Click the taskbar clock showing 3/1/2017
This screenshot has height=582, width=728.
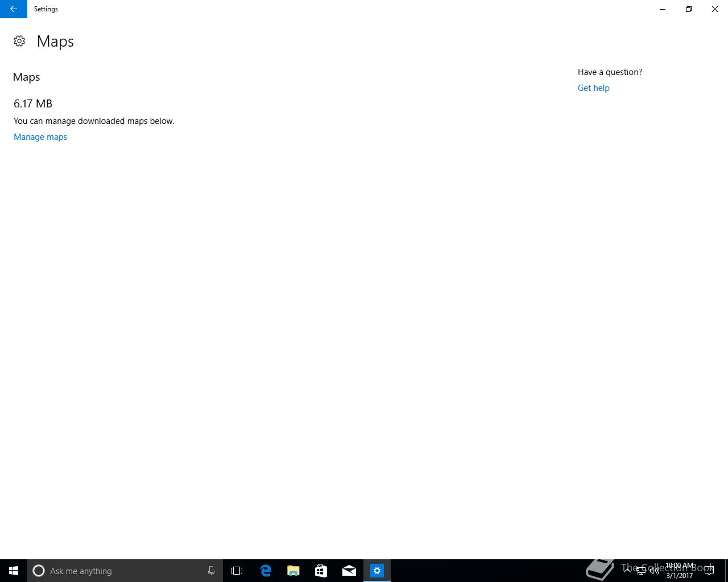(x=680, y=571)
